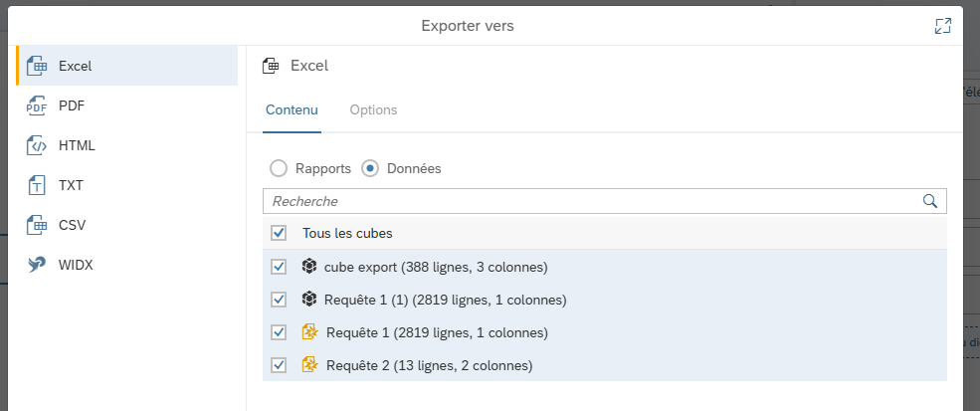
Task: Select TXT in the export format list
Action: (127, 185)
